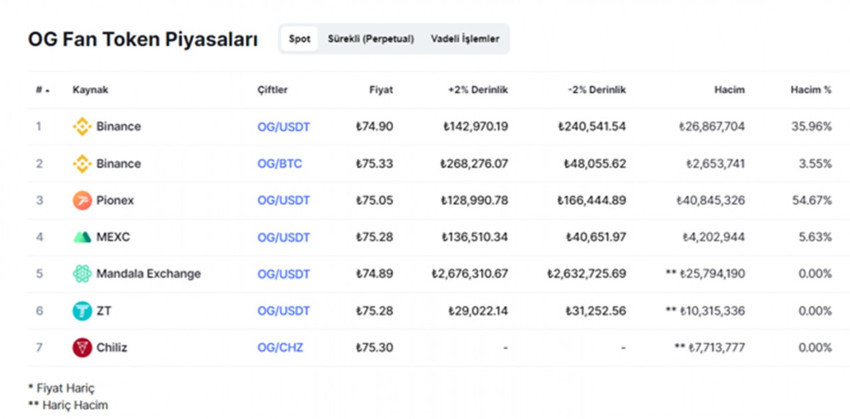The width and height of the screenshot is (850, 419).
Task: Click the MEXC exchange logo
Action: click(82, 237)
